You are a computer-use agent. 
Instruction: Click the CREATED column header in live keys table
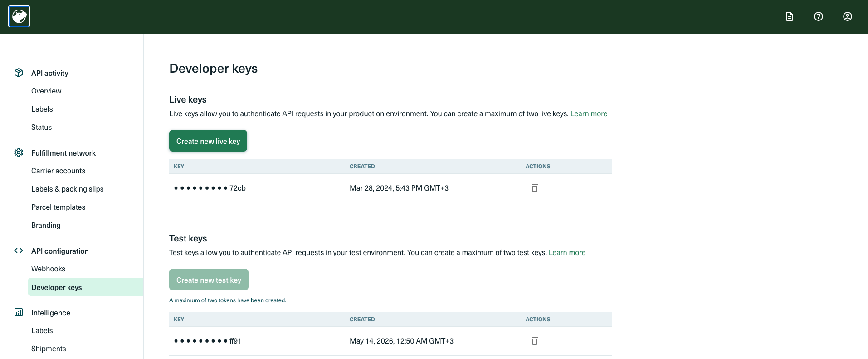click(x=362, y=167)
